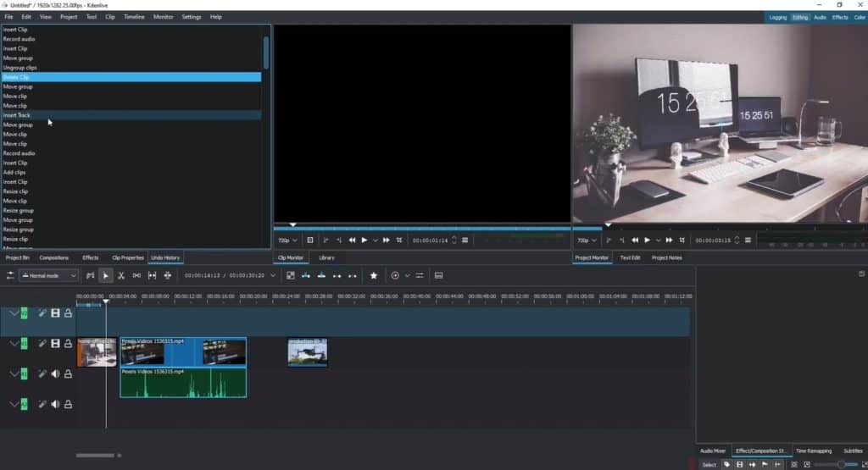This screenshot has width=868, height=470.
Task: Select the Razor (scissors) tool in timeline toolbar
Action: tap(121, 275)
